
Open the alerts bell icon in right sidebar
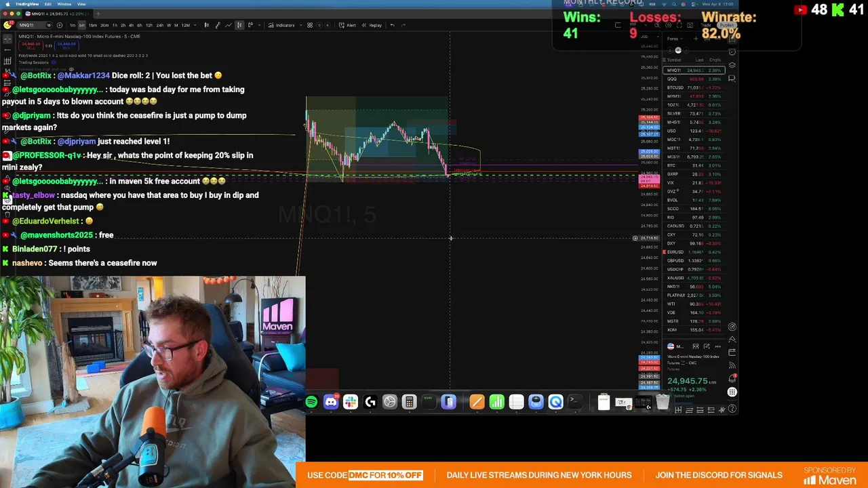732,378
